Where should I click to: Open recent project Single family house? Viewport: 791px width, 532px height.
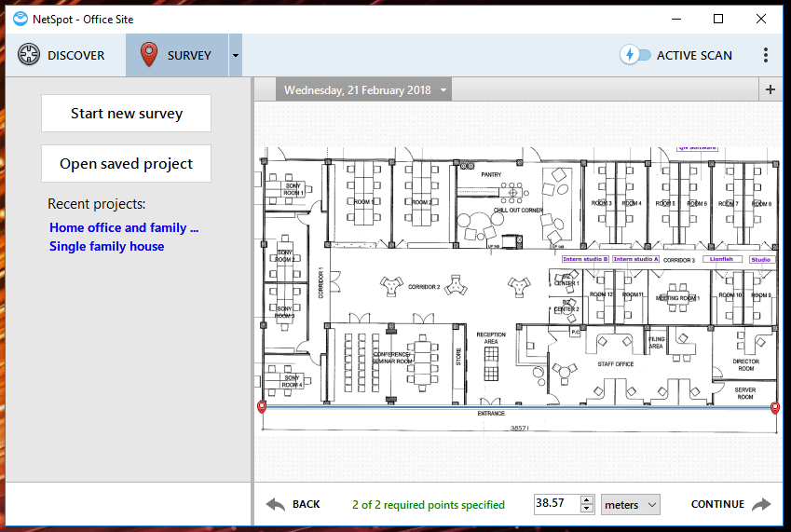[107, 246]
